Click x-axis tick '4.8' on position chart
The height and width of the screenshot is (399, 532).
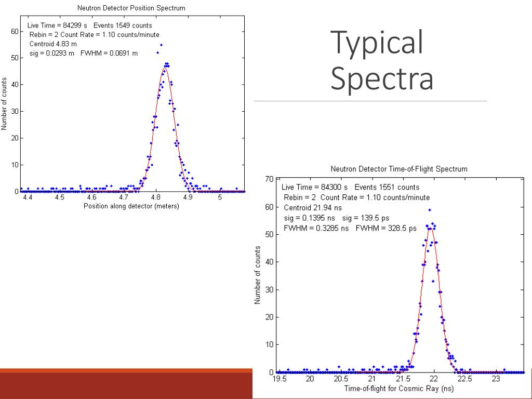pos(156,197)
